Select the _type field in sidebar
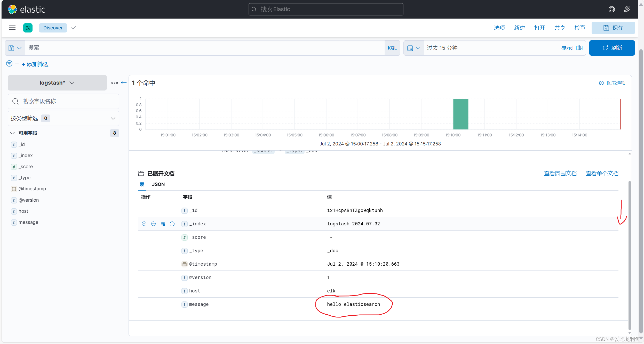The width and height of the screenshot is (644, 344). coord(25,178)
